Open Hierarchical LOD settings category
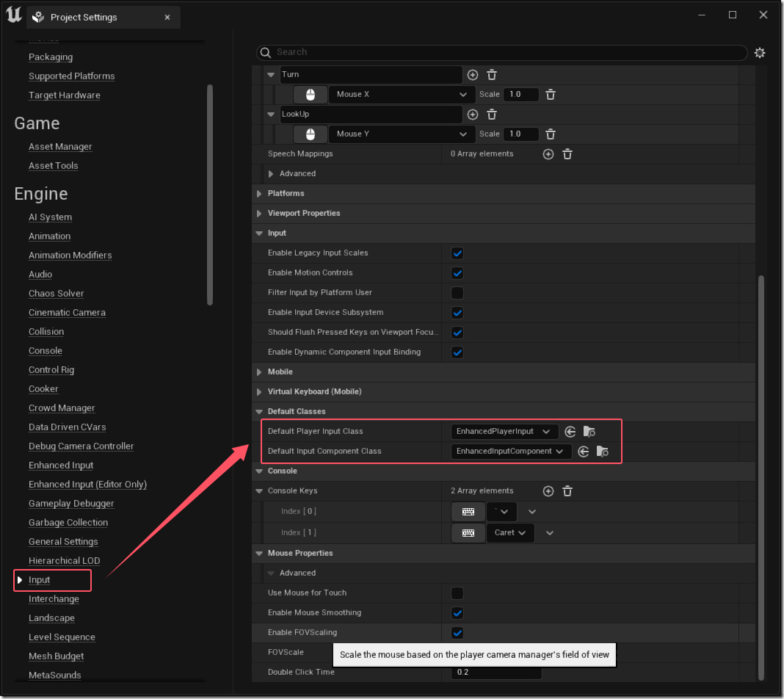 pos(64,561)
